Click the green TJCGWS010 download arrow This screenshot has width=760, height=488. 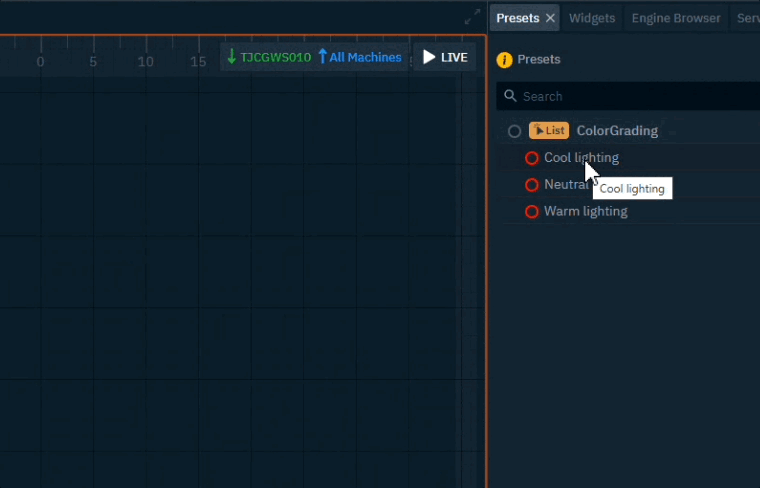coord(232,57)
